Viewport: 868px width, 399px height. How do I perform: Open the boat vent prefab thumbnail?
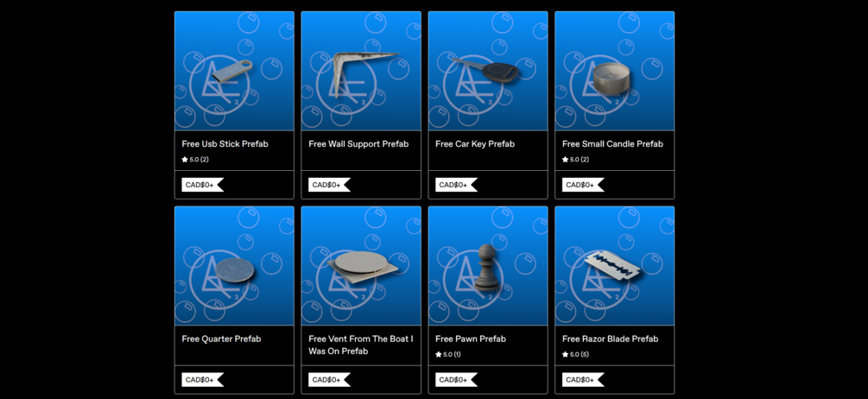tap(361, 266)
